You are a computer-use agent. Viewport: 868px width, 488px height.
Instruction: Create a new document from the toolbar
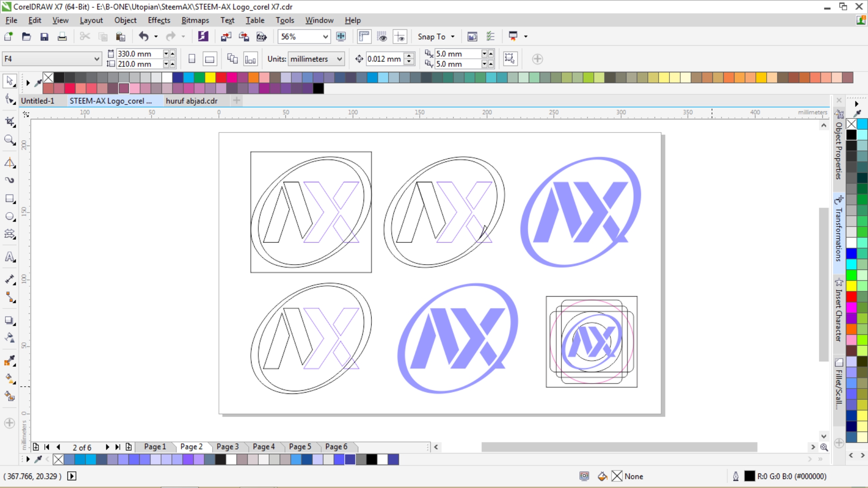[x=9, y=37]
